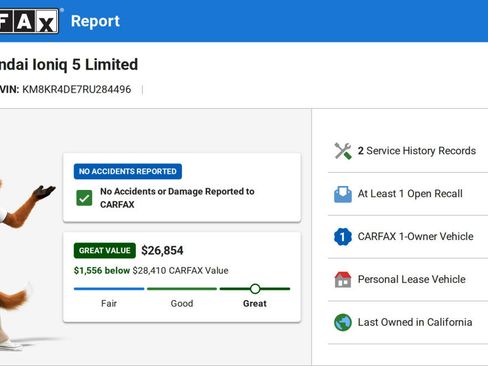Click the Ioniq 5 Limited vehicle title

(x=69, y=65)
